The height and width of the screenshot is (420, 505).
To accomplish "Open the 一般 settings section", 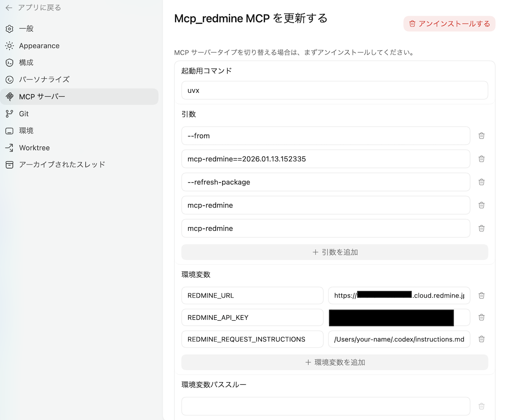I will tap(26, 29).
